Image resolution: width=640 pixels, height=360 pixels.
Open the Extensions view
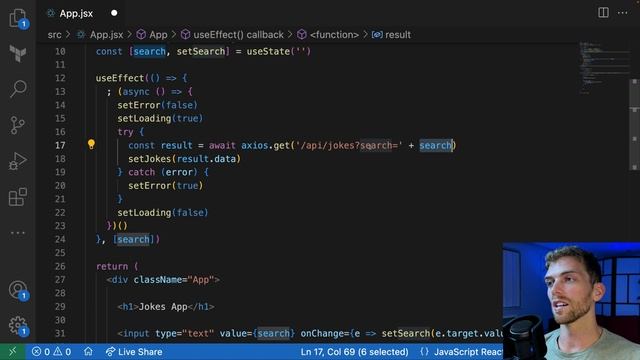pos(18,197)
